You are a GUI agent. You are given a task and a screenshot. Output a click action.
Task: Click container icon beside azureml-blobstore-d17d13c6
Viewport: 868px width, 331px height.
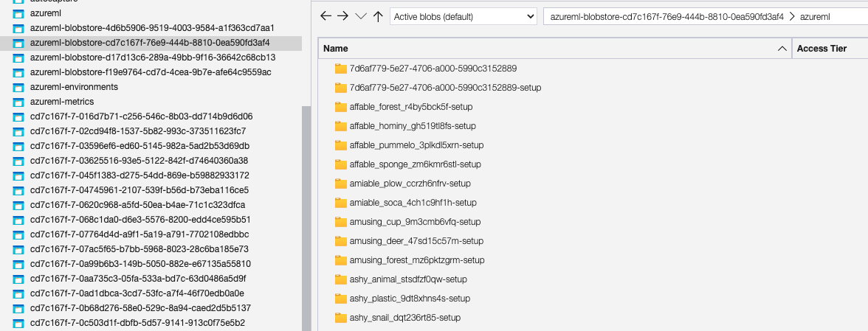[x=19, y=58]
